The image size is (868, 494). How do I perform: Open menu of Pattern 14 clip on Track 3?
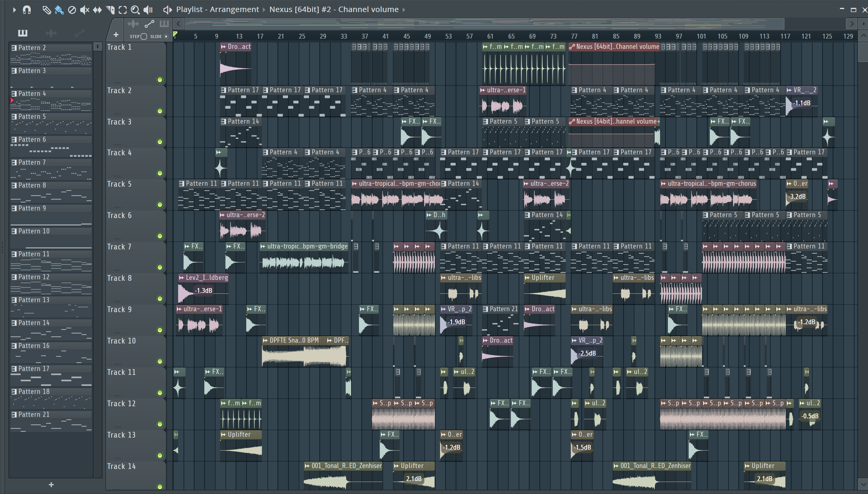click(223, 122)
